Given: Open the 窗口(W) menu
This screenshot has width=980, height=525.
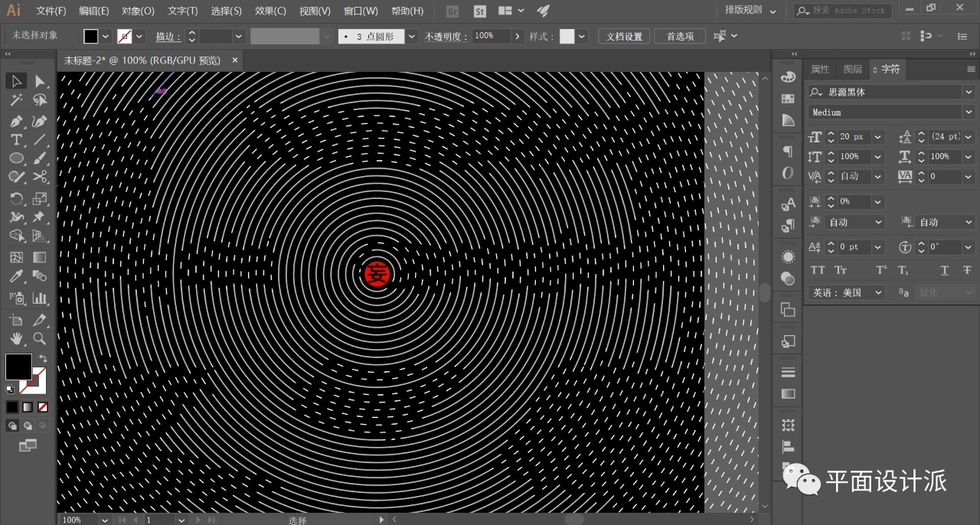Looking at the screenshot, I should (361, 11).
